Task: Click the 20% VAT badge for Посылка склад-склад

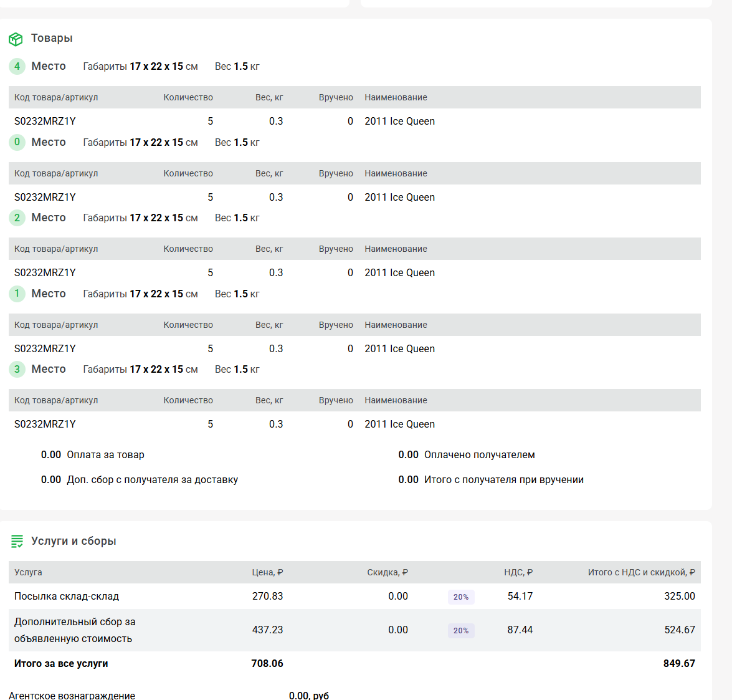Action: click(x=461, y=597)
